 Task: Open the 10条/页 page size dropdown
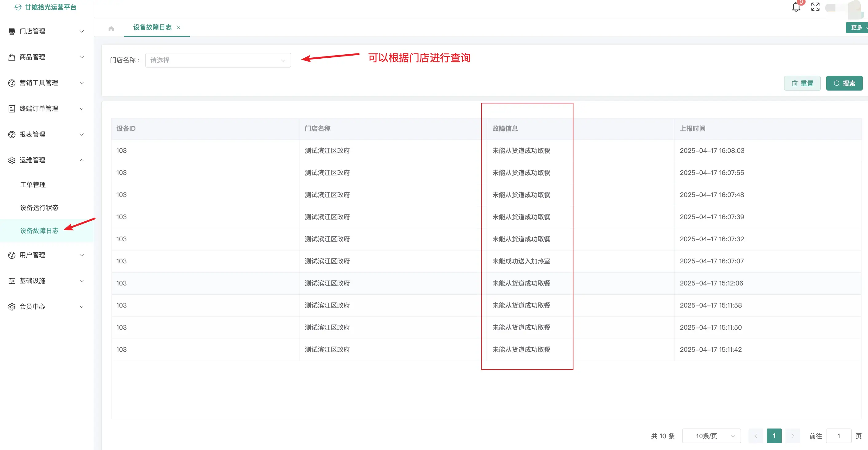tap(711, 436)
